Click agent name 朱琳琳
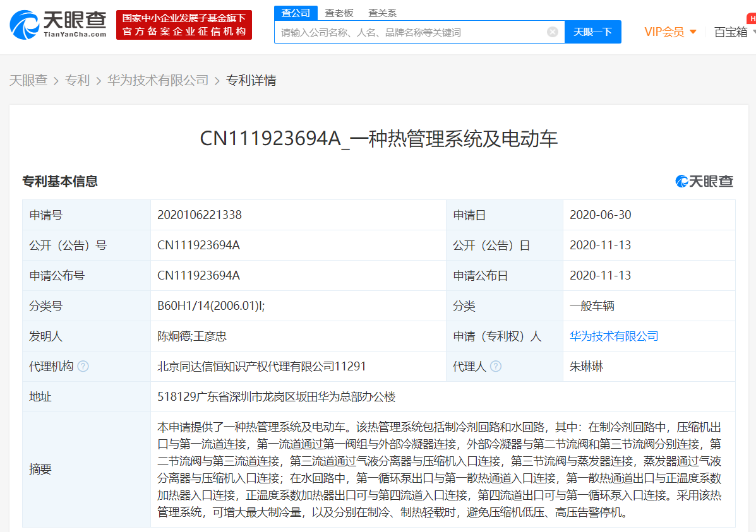This screenshot has width=756, height=532. coord(586,366)
